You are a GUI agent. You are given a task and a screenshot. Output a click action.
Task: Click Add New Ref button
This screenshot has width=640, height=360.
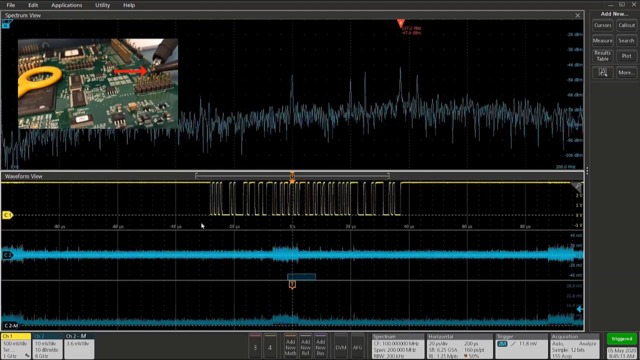pyautogui.click(x=305, y=347)
